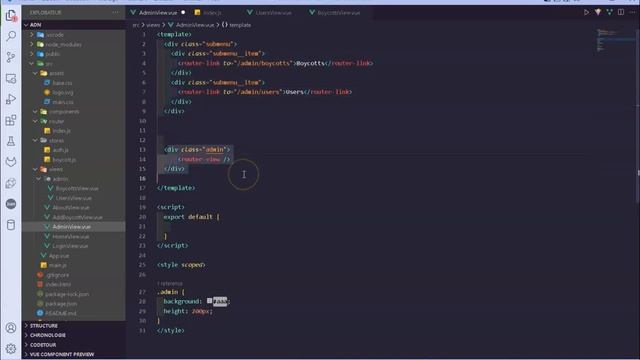Open the Search view in activity bar

[x=11, y=36]
